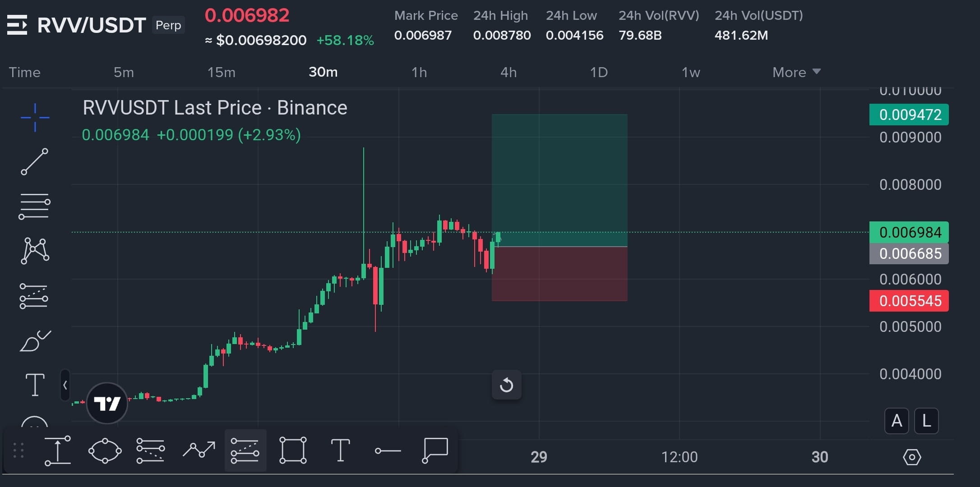The height and width of the screenshot is (487, 980).
Task: Click the ≈ $0.00698200 USD price
Action: [x=256, y=40]
